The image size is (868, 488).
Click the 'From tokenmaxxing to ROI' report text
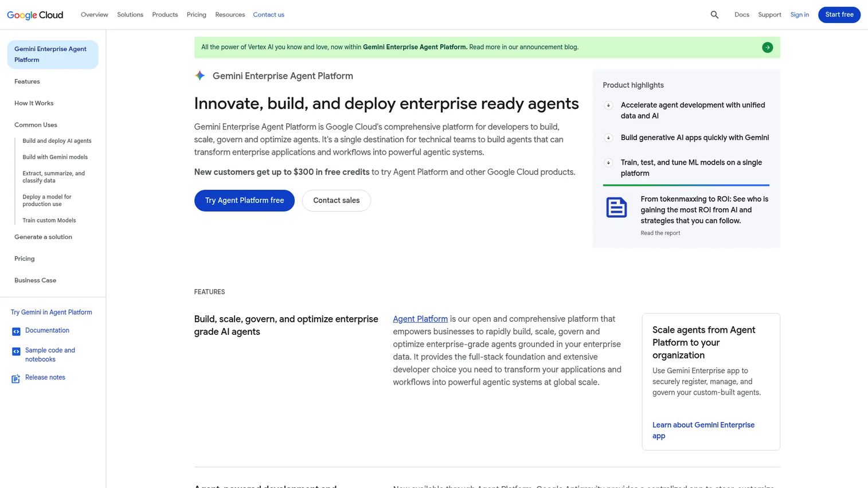coord(705,210)
